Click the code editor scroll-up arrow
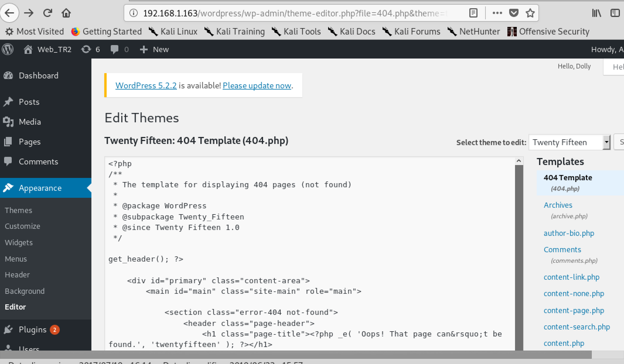Image resolution: width=624 pixels, height=364 pixels. point(519,161)
